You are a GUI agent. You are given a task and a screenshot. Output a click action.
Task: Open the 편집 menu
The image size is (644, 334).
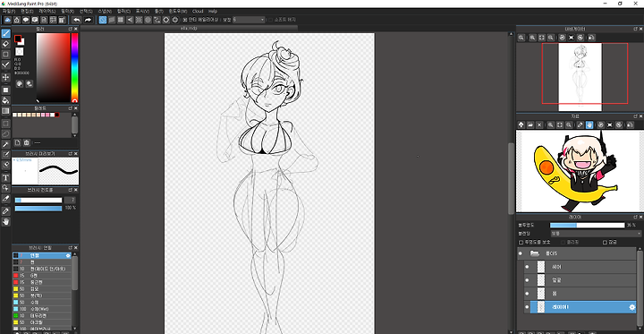coord(27,11)
